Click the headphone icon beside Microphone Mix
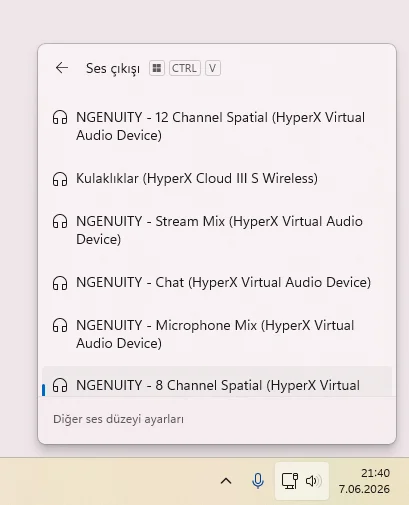Screen dimensions: 409x505 pyautogui.click(x=60, y=325)
